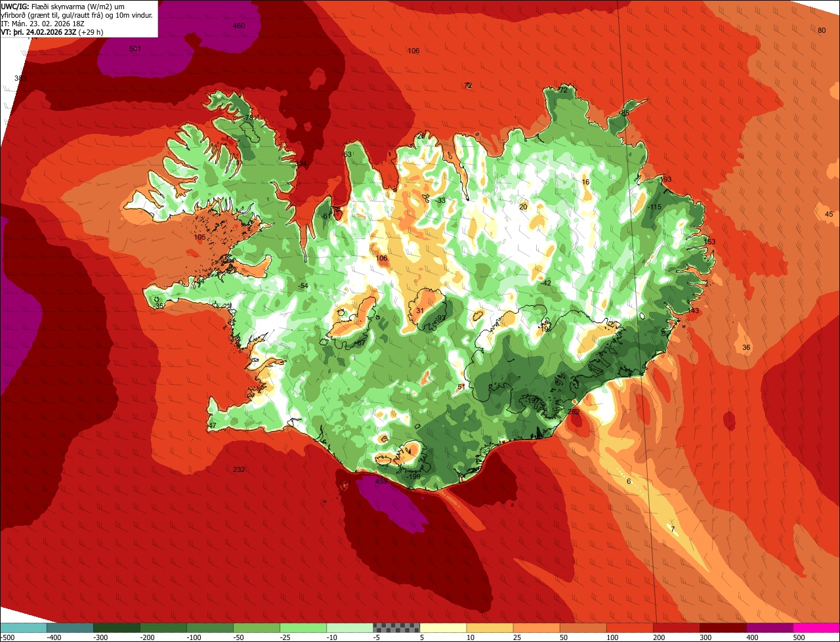
Task: Click the '51' value in south-central Iceland
Action: click(461, 387)
